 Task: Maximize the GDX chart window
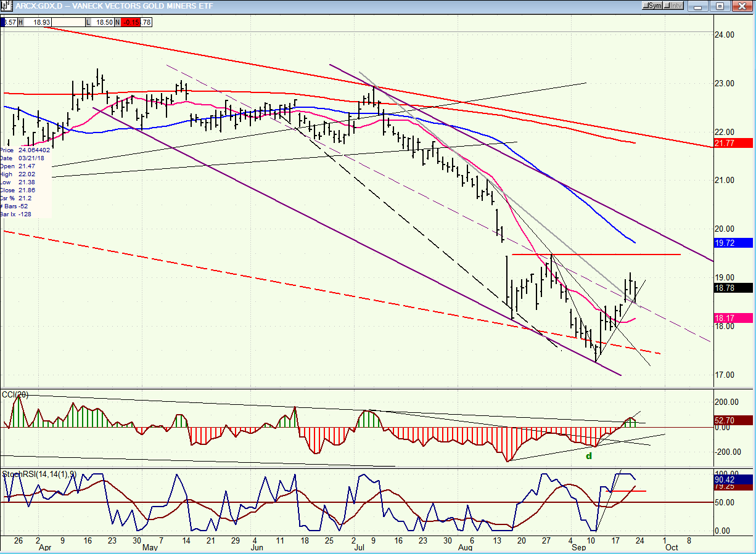(x=720, y=6)
